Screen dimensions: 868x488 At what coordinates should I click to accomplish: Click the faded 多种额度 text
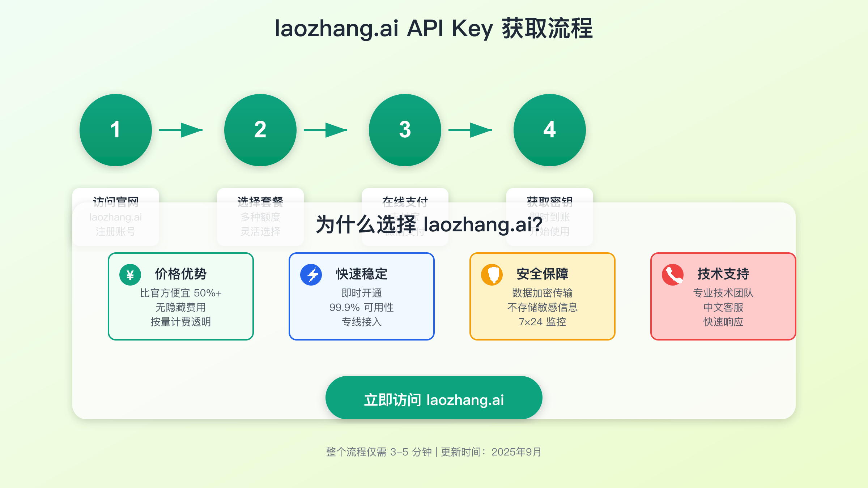(260, 217)
